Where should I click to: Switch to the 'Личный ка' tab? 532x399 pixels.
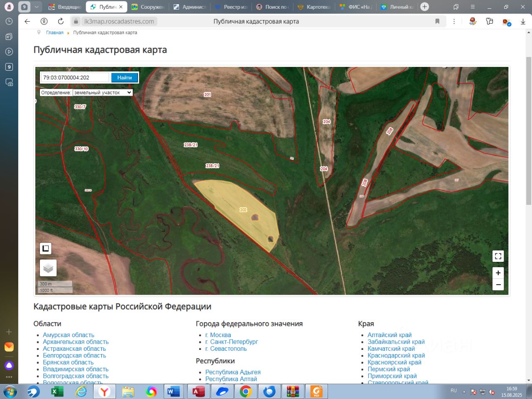[398, 7]
